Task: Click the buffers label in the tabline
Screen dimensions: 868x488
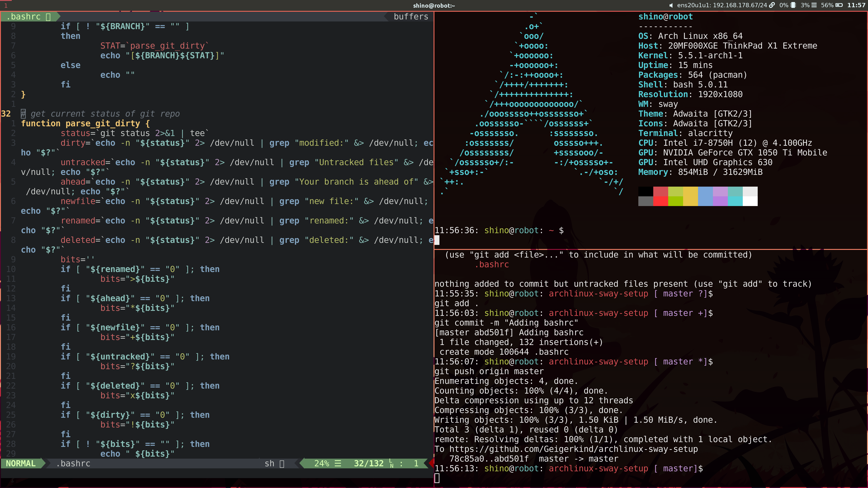Action: 411,16
